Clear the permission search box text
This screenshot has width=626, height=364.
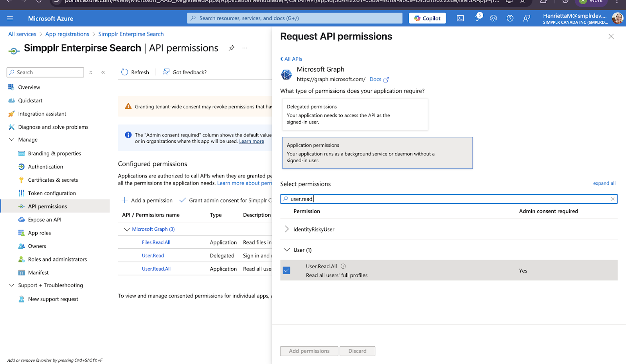[612, 199]
